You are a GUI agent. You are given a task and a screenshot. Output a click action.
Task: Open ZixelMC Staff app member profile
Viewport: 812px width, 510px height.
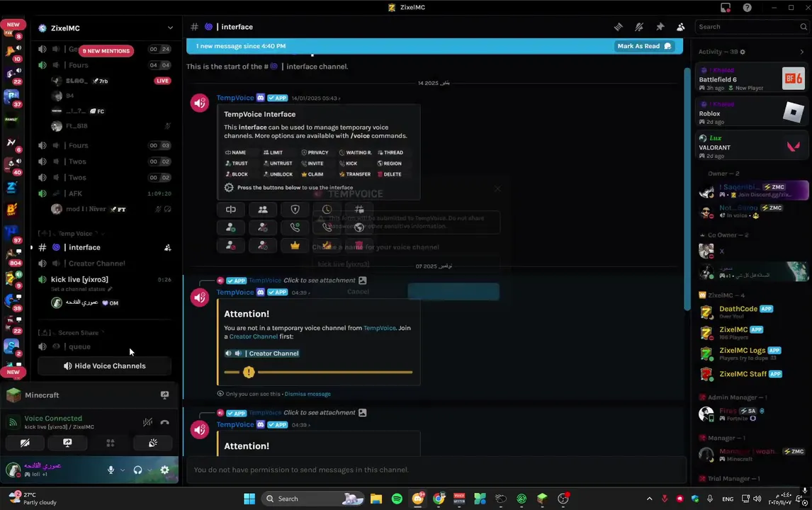click(x=752, y=374)
